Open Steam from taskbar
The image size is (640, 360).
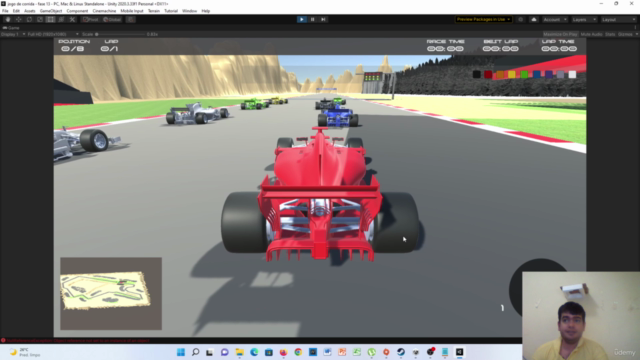tap(401, 352)
